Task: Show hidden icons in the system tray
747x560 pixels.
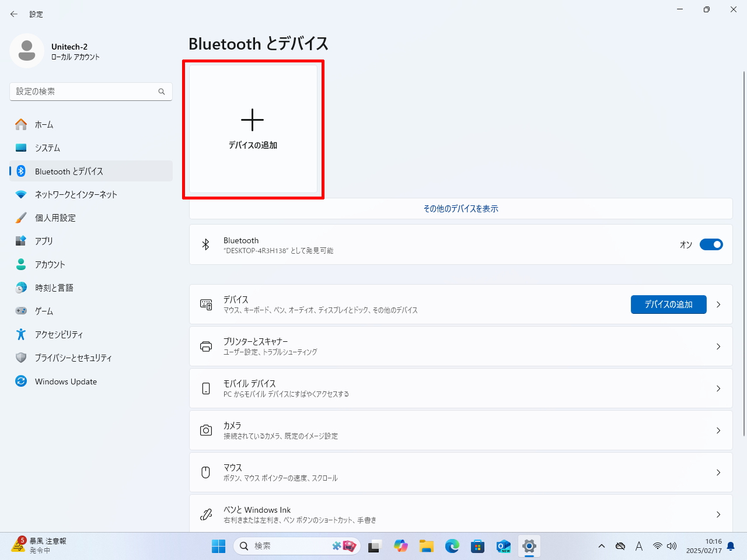Action: click(x=602, y=546)
